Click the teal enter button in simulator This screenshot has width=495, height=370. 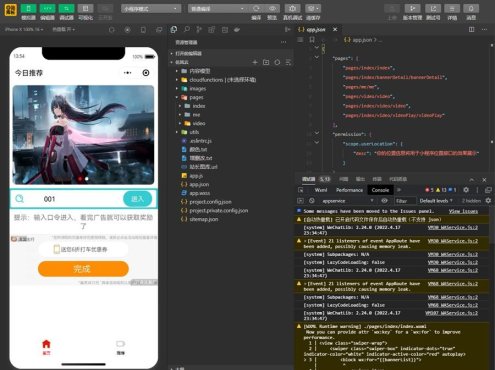(x=137, y=199)
